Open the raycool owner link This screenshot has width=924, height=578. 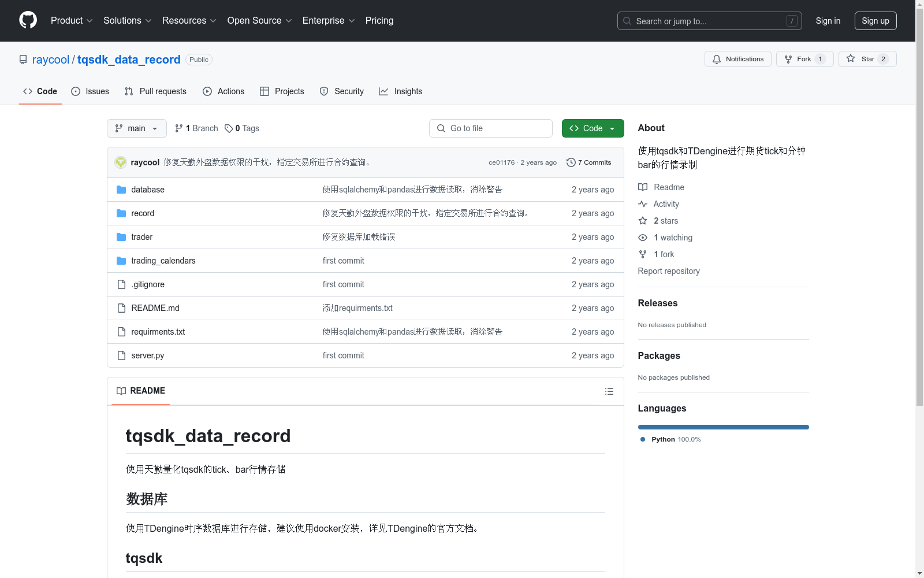coord(51,60)
